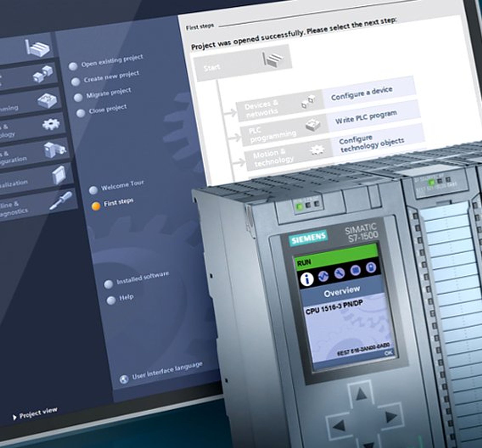Viewport: 482px width, 448px height.
Task: Click OK on the PLC display
Action: click(x=388, y=353)
